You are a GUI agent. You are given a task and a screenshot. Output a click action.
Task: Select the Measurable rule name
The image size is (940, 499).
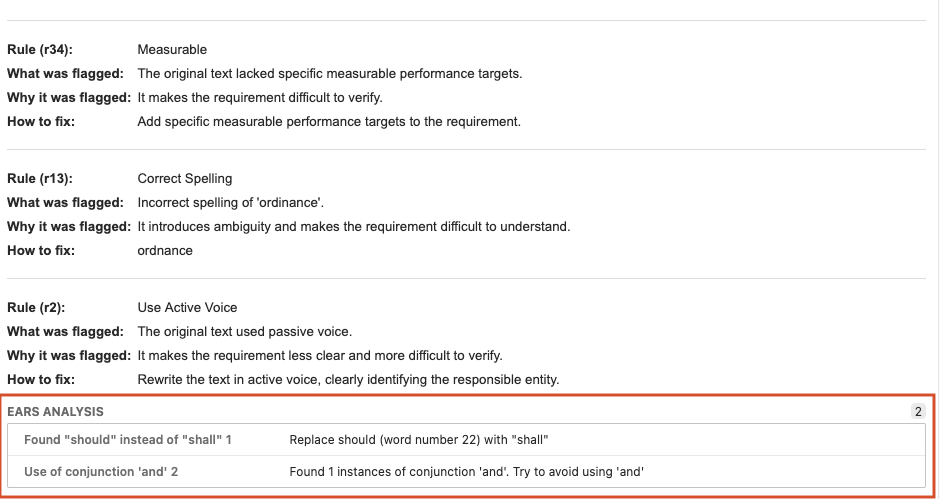point(172,50)
